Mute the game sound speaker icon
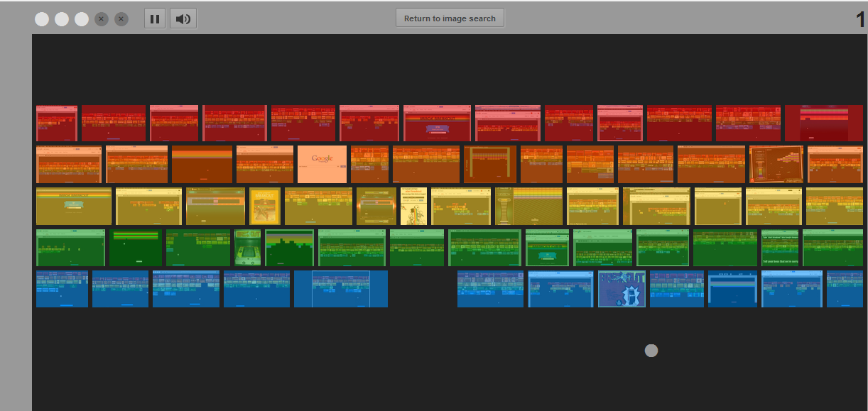The height and width of the screenshot is (411, 868). [x=183, y=18]
